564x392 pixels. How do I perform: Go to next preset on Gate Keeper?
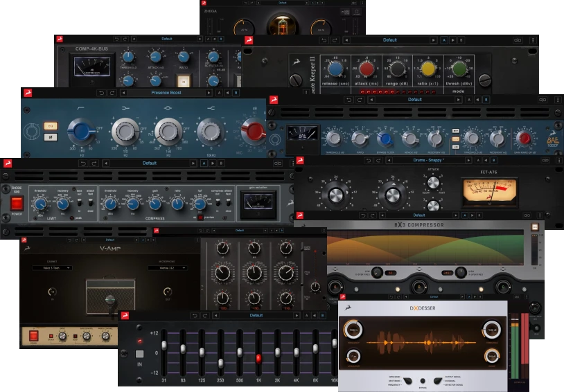coord(433,40)
